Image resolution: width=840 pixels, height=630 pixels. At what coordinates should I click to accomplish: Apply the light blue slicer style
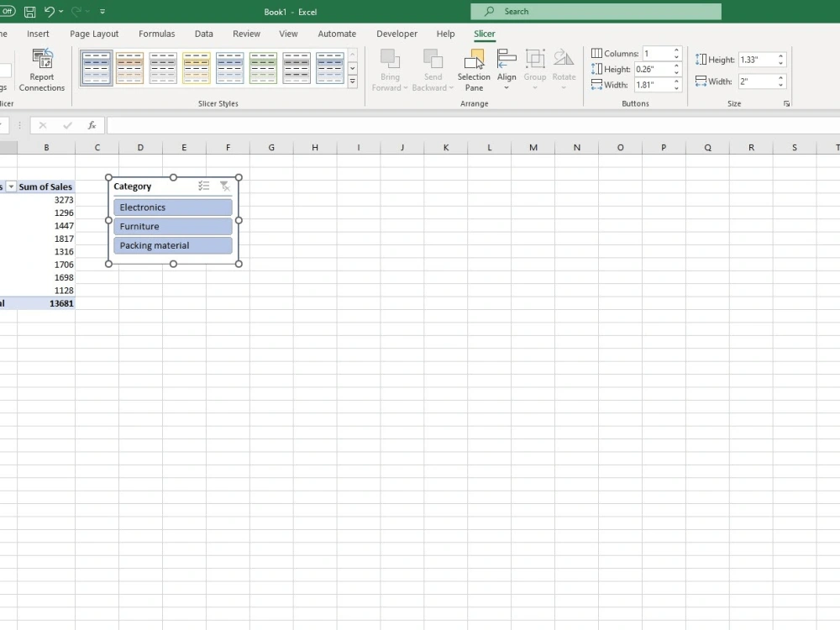[230, 68]
